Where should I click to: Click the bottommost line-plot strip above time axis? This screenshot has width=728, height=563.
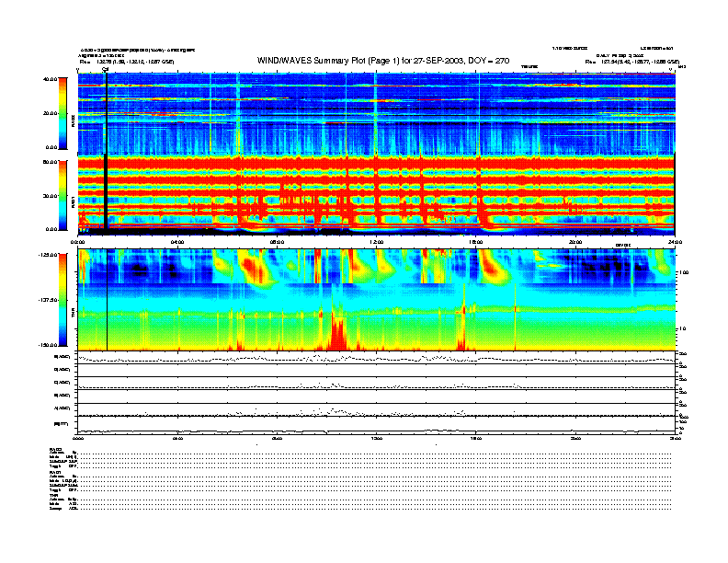[x=376, y=425]
